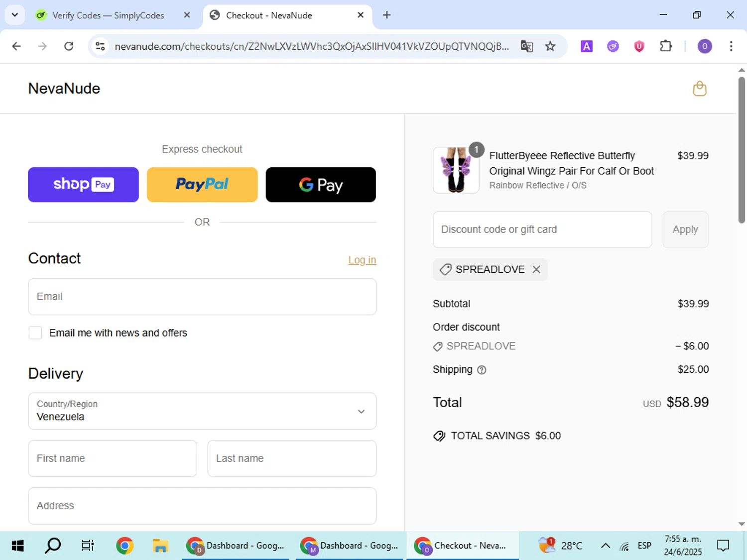The width and height of the screenshot is (747, 560).
Task: Open the translate page icon
Action: [x=526, y=46]
